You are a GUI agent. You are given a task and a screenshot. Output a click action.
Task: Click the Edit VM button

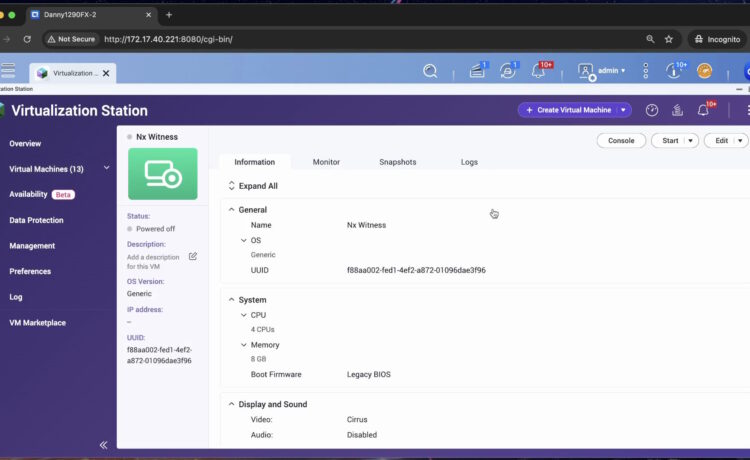pyautogui.click(x=721, y=141)
